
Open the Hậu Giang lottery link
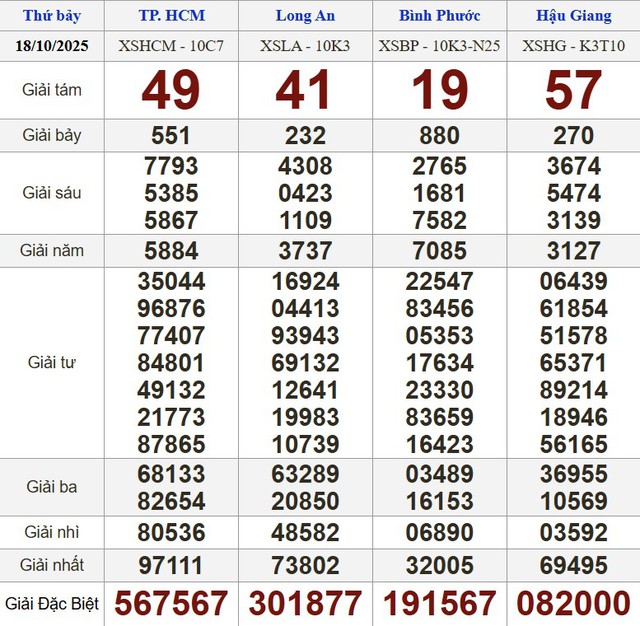pyautogui.click(x=573, y=16)
